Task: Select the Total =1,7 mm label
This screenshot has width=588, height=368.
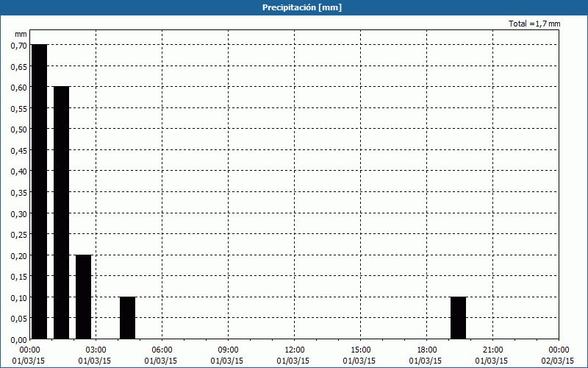Action: tap(534, 24)
